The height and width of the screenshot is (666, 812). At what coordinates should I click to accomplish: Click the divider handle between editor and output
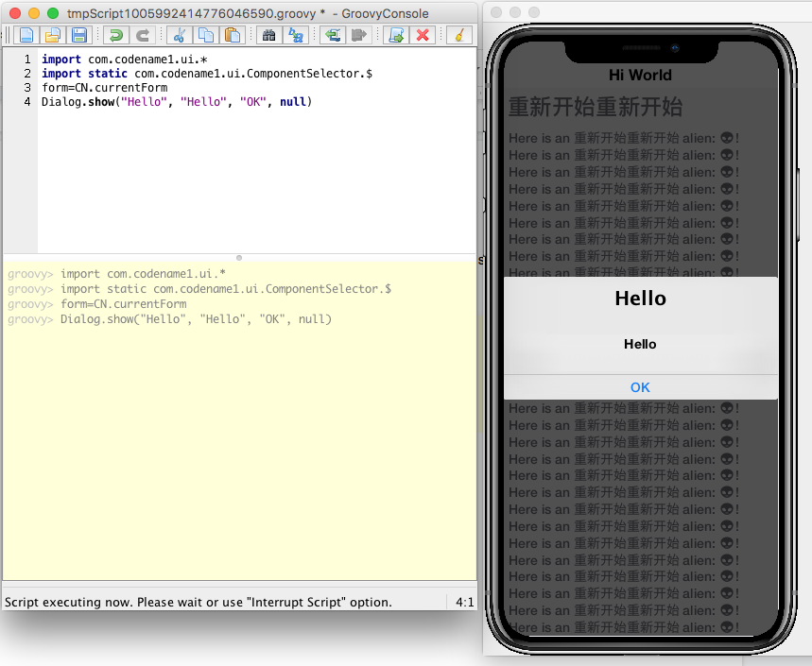238,257
